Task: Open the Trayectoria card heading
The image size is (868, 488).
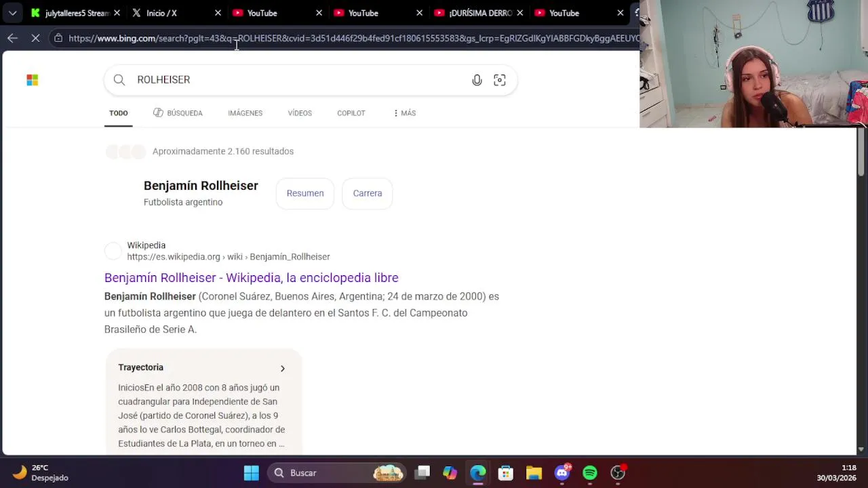Action: pyautogui.click(x=141, y=367)
